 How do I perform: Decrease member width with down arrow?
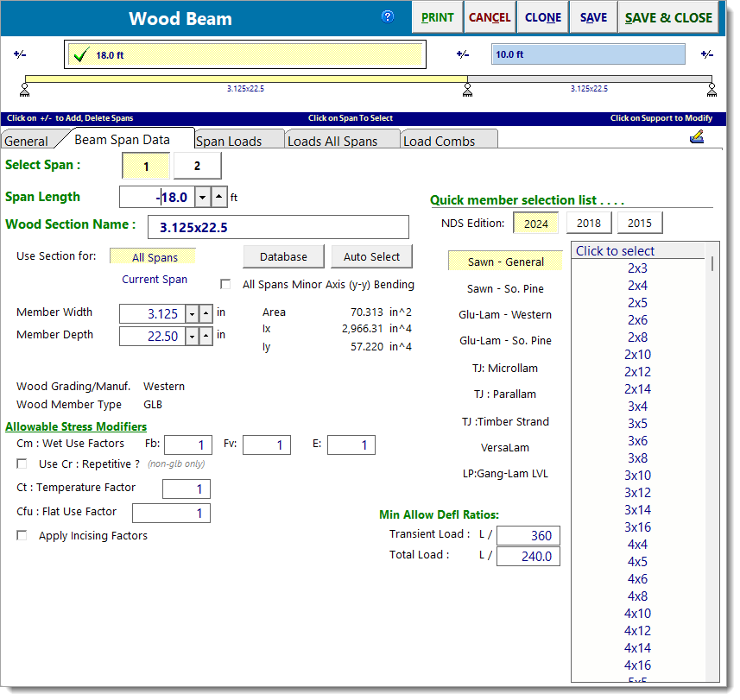coord(192,314)
